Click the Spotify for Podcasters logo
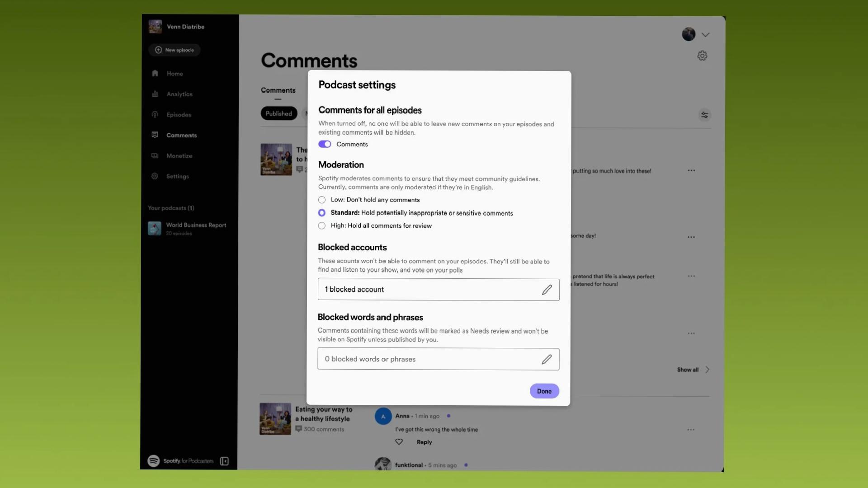 click(181, 461)
